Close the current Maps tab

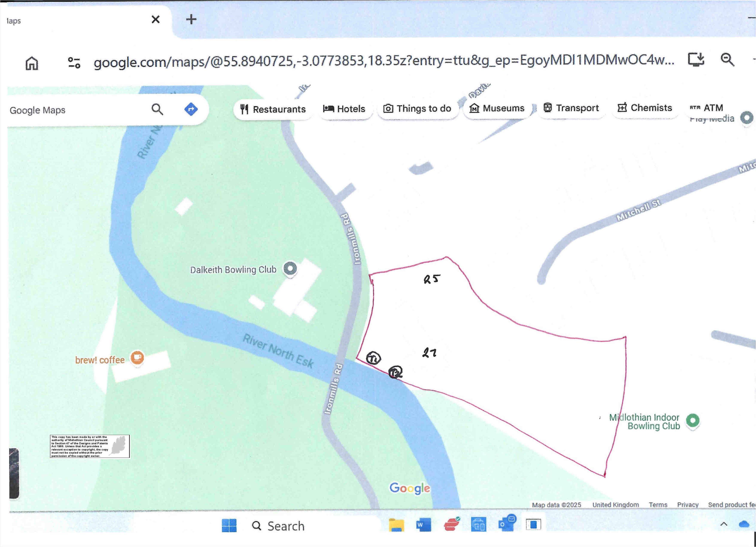tap(155, 19)
